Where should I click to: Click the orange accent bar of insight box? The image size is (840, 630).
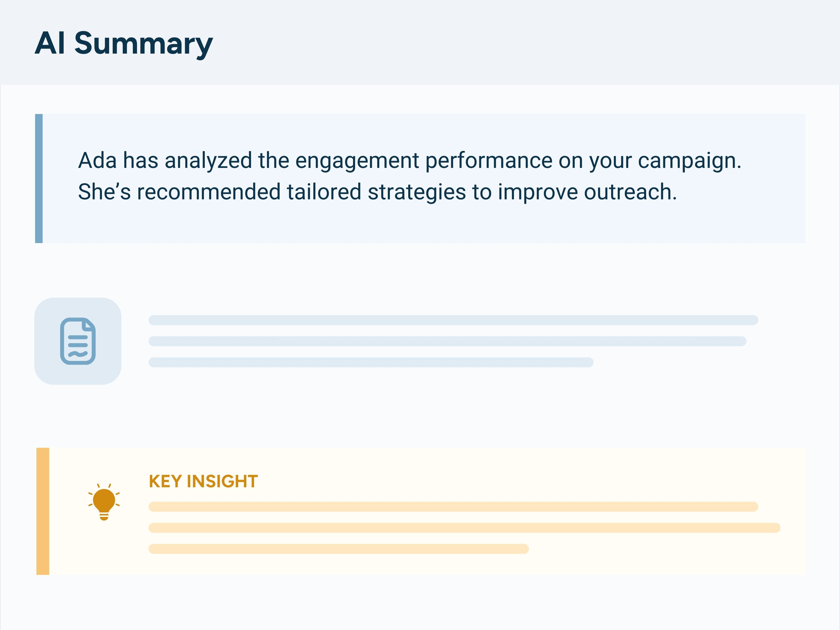[43, 511]
